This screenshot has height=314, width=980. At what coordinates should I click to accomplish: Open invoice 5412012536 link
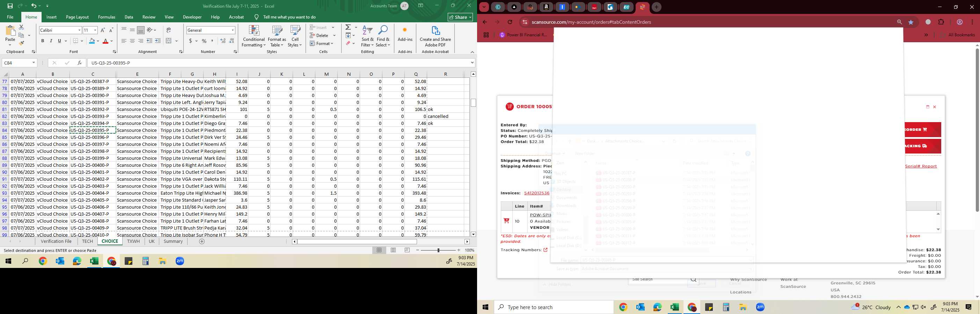click(x=537, y=193)
